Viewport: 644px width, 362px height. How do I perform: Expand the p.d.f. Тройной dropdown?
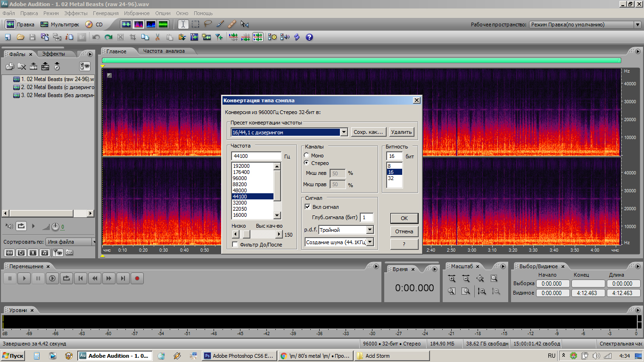coord(370,230)
